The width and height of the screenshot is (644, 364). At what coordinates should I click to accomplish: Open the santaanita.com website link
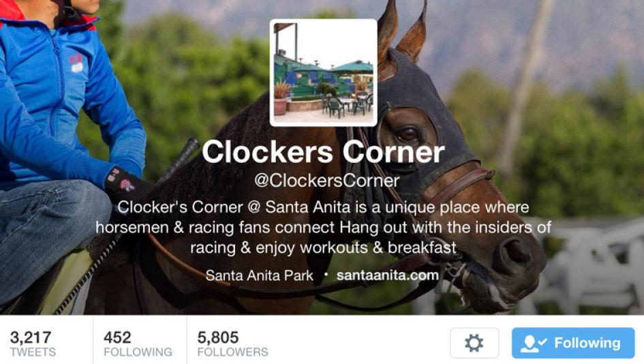[x=387, y=275]
